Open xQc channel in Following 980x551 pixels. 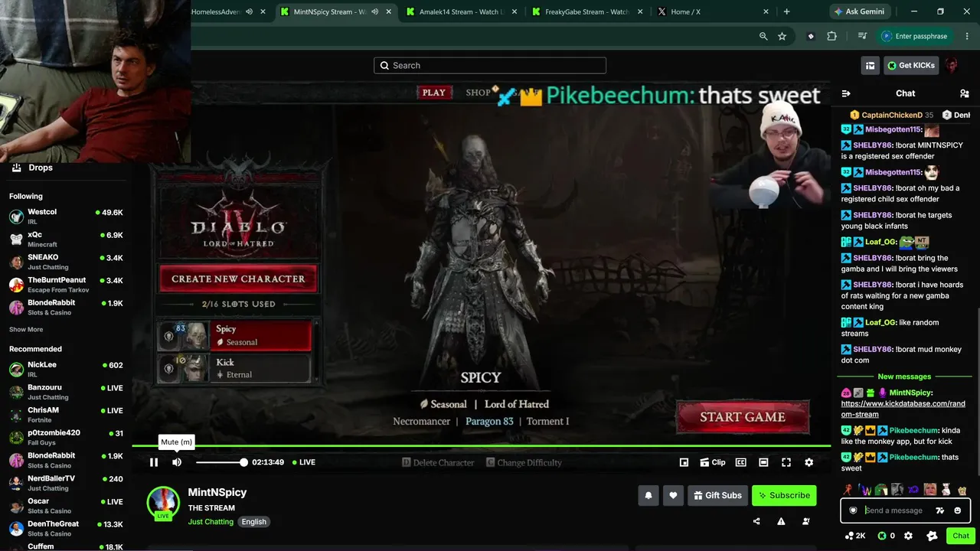click(x=66, y=240)
